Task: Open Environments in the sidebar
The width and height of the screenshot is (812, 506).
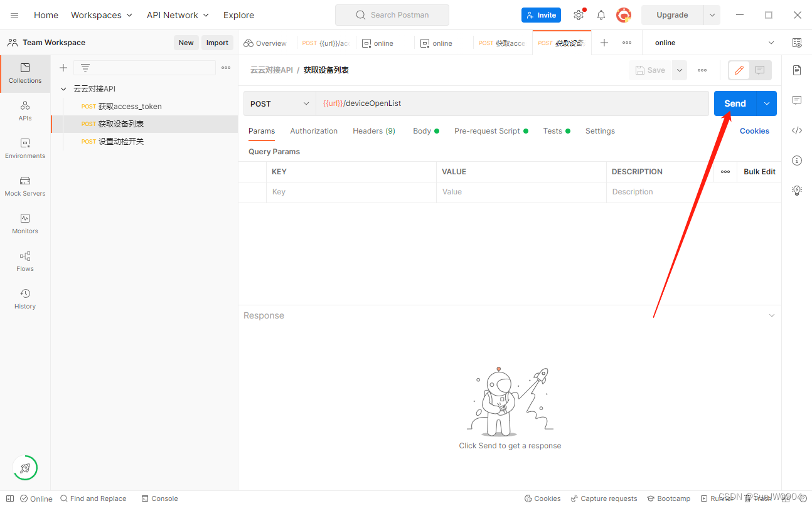Action: 25,149
